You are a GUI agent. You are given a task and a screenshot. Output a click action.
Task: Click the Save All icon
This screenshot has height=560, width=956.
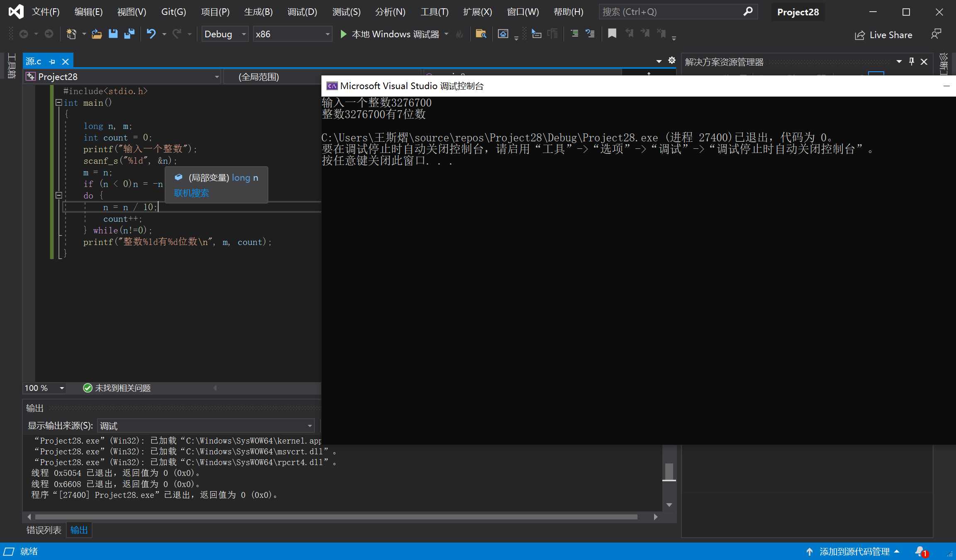tap(129, 34)
